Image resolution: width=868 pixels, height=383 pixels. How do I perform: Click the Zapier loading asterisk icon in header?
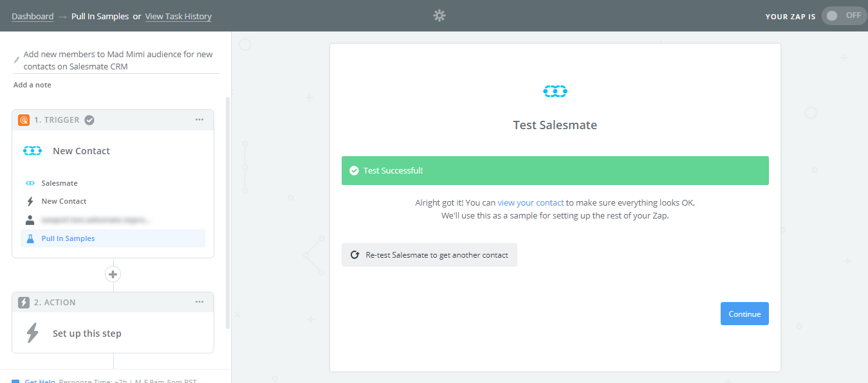(439, 15)
